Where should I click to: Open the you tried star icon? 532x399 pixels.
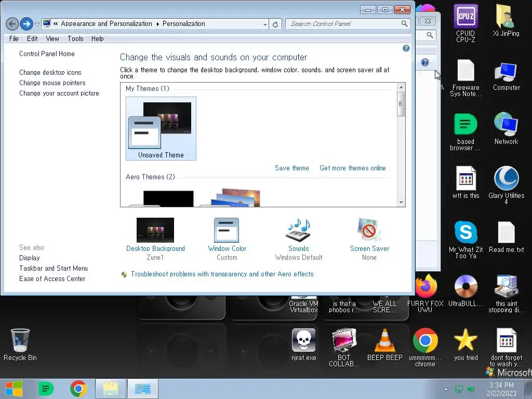click(465, 344)
